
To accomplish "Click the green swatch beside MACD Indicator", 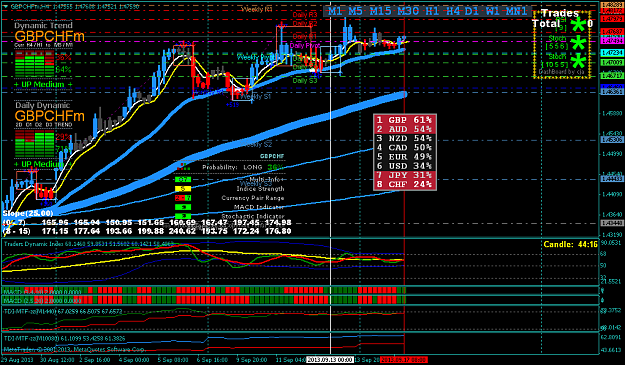I will (183, 207).
